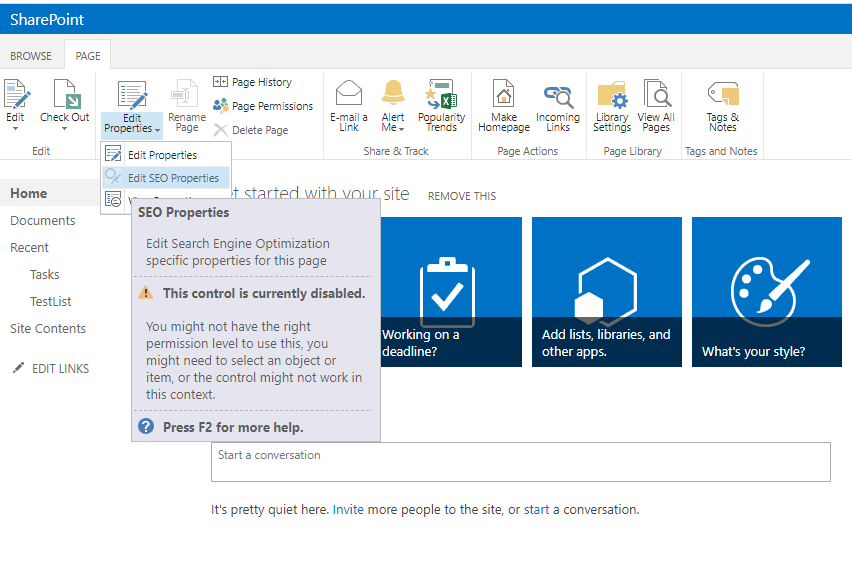
Task: Select Edit SEO Properties menu entry
Action: coord(166,178)
